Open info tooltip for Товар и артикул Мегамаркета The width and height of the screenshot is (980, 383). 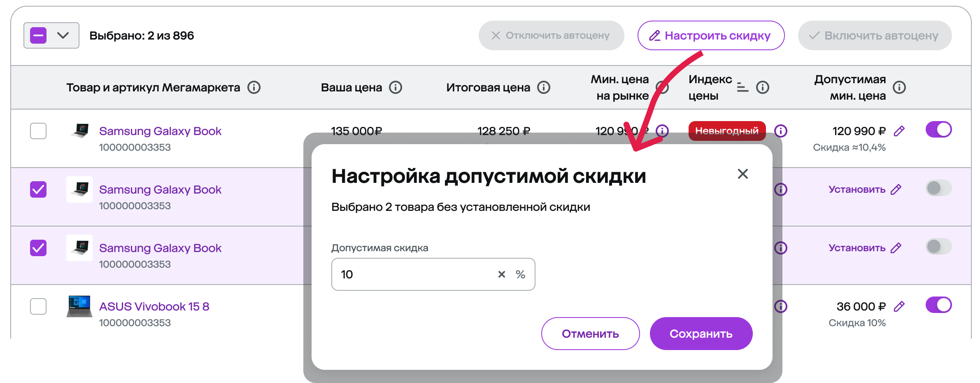[x=254, y=87]
